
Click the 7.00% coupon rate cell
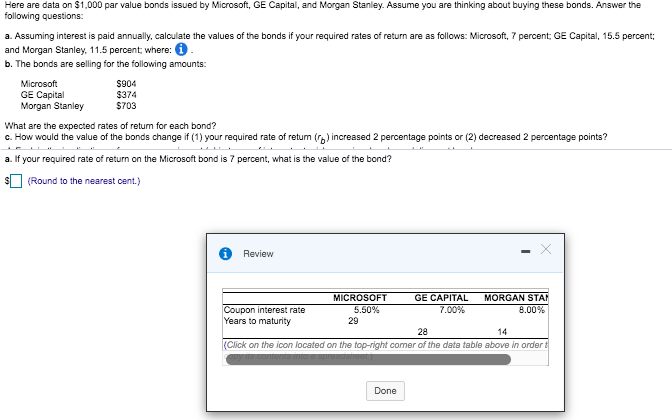click(452, 310)
